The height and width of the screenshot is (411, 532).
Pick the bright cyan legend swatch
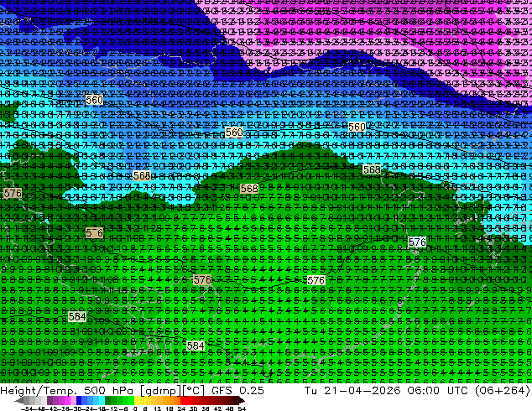pos(102,401)
